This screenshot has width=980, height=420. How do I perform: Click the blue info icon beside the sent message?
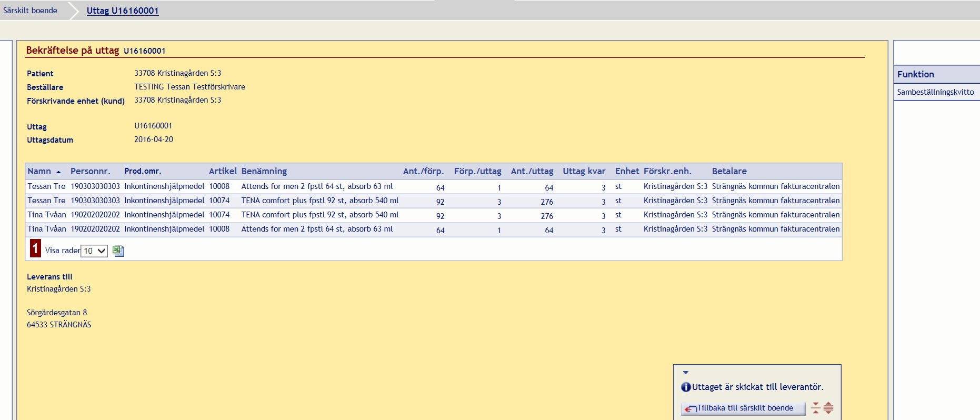pos(686,387)
